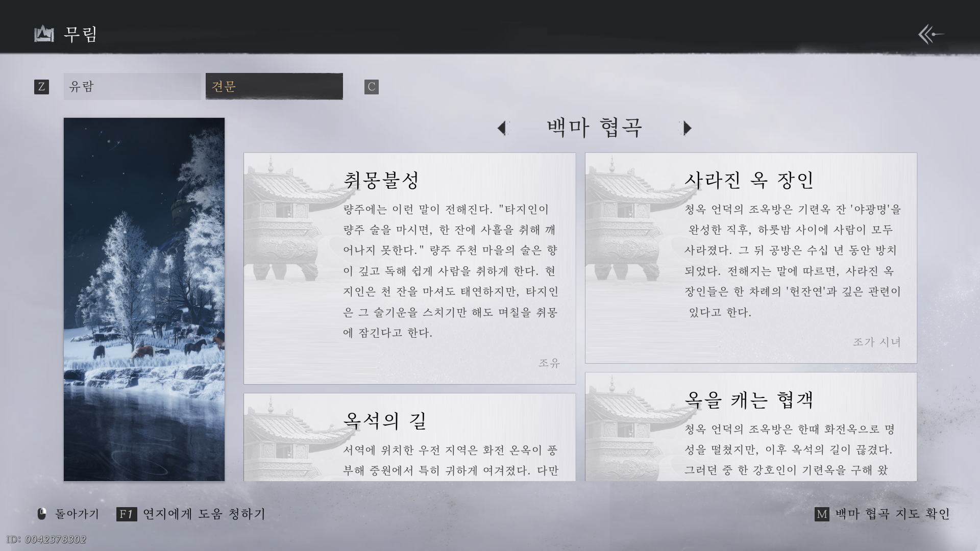This screenshot has height=551, width=980.
Task: Click the Z key hint icon
Action: point(41,87)
